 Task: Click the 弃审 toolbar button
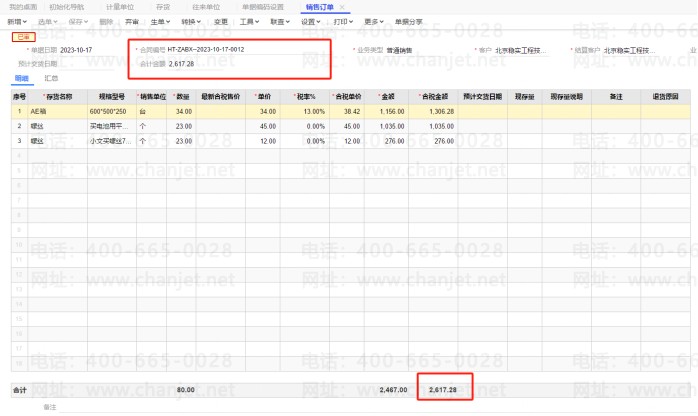click(132, 21)
